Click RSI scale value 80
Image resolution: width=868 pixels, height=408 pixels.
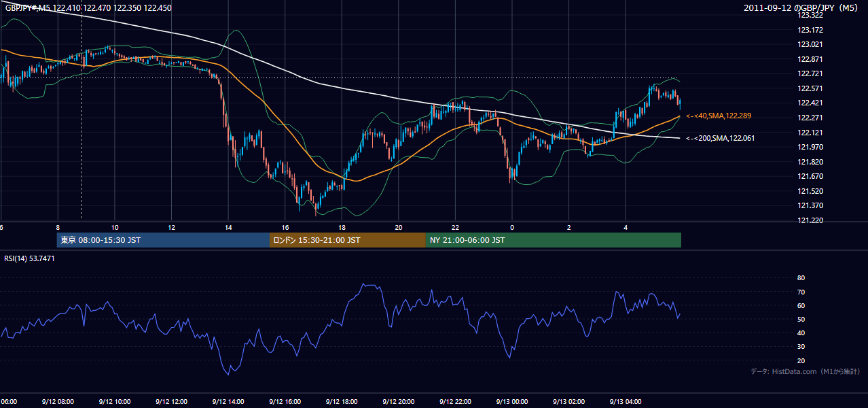(x=801, y=278)
